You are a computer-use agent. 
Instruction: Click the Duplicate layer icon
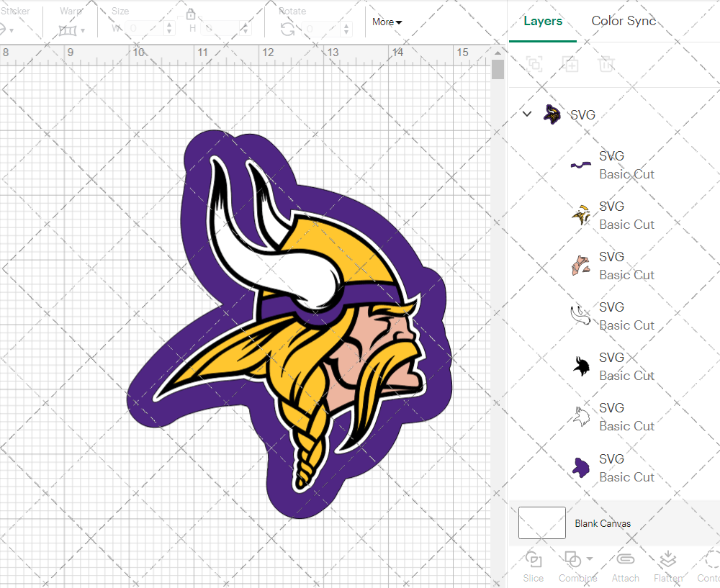tap(571, 64)
